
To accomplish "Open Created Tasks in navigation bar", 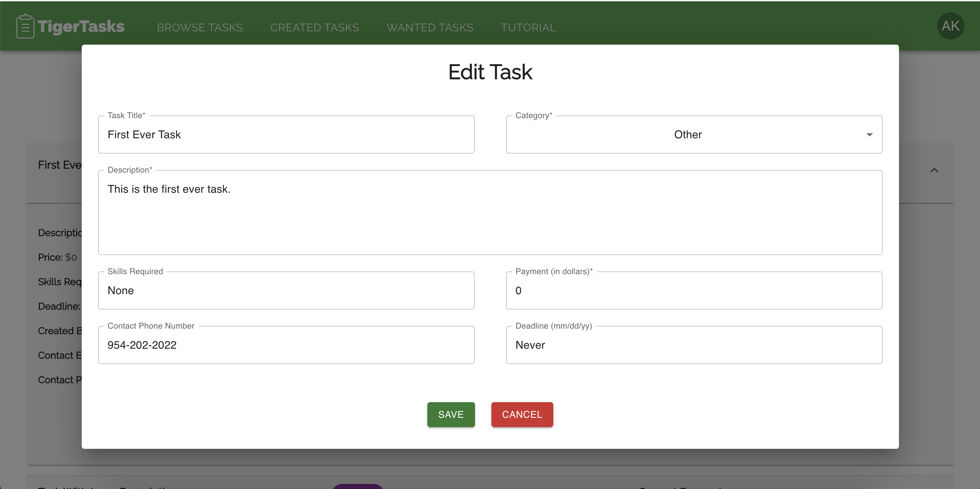I will (x=314, y=27).
